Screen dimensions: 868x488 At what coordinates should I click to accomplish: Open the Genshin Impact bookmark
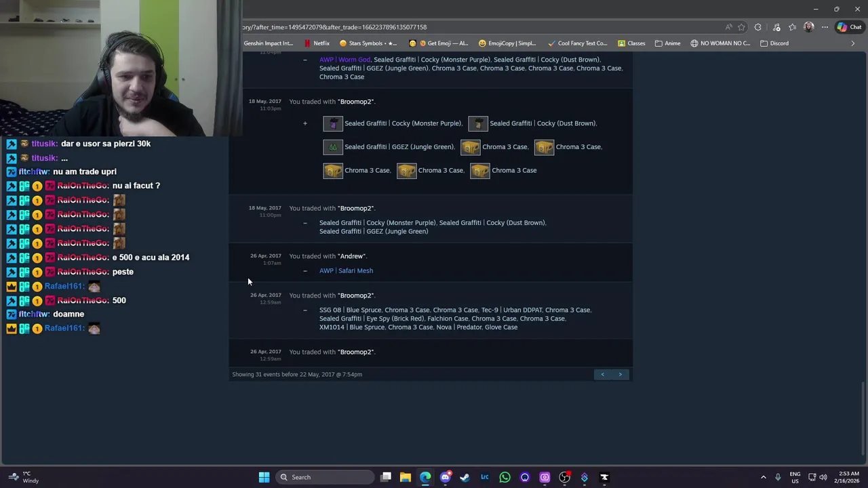[x=269, y=43]
